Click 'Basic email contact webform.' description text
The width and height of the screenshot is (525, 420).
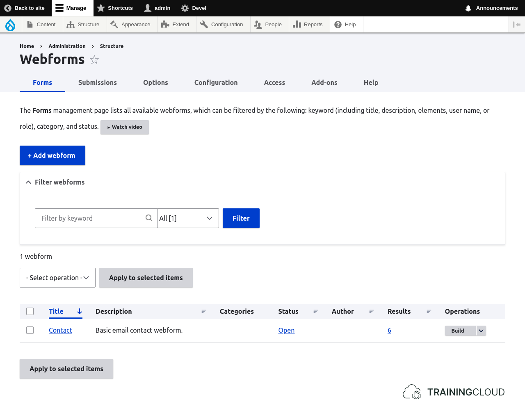[x=139, y=330]
